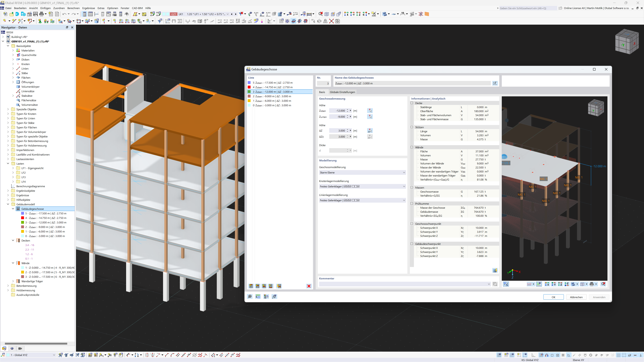Open the edit-name pencil icon beside storey name
Image resolution: width=644 pixels, height=362 pixels.
[x=495, y=83]
